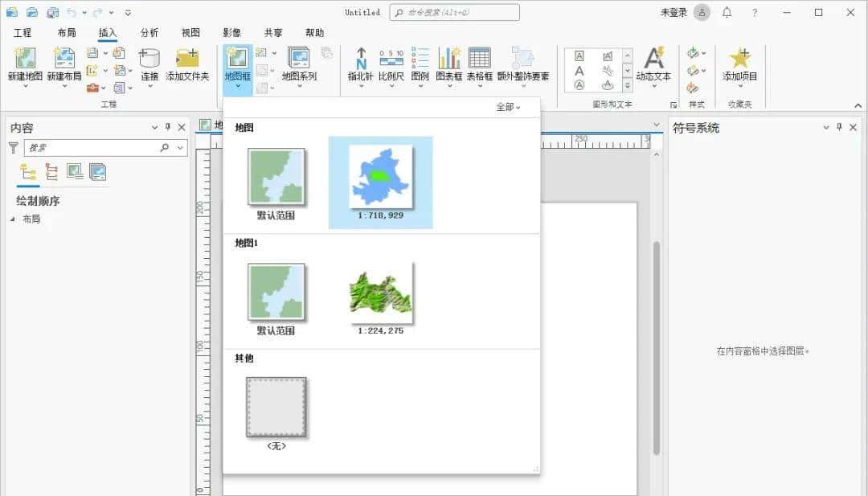This screenshot has height=496, width=868.
Task: Add a folder connection (添加文件夹)
Action: point(188,68)
